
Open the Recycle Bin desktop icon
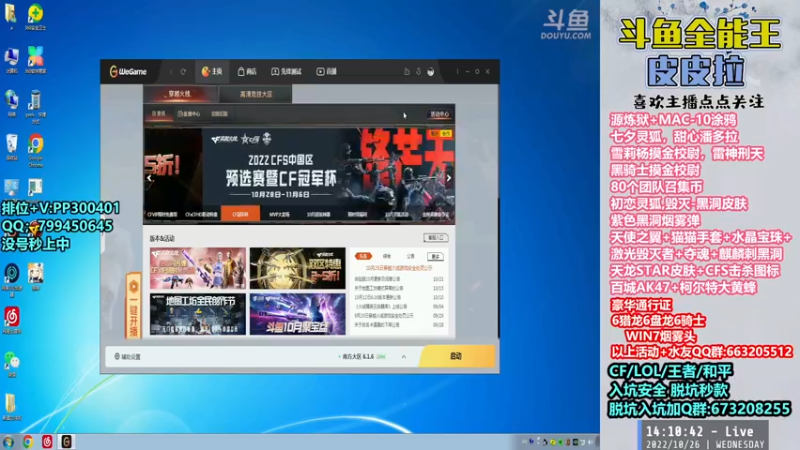[11, 147]
